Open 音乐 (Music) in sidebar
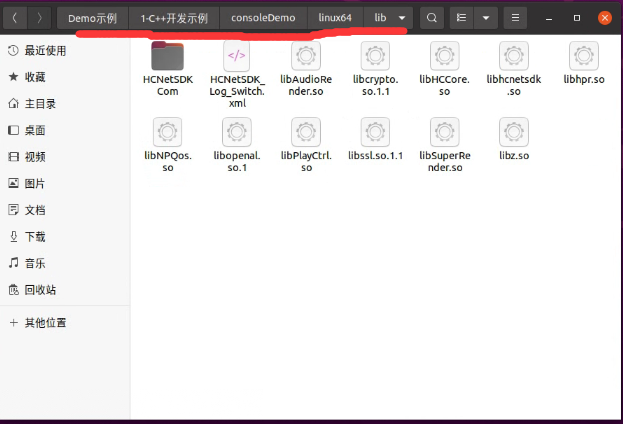623x424 pixels. [65, 263]
